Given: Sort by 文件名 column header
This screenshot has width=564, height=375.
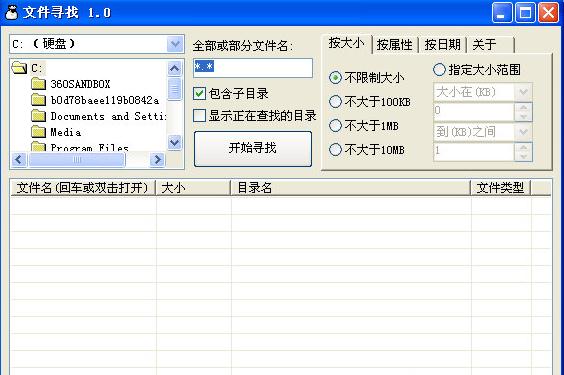Looking at the screenshot, I should pos(83,188).
